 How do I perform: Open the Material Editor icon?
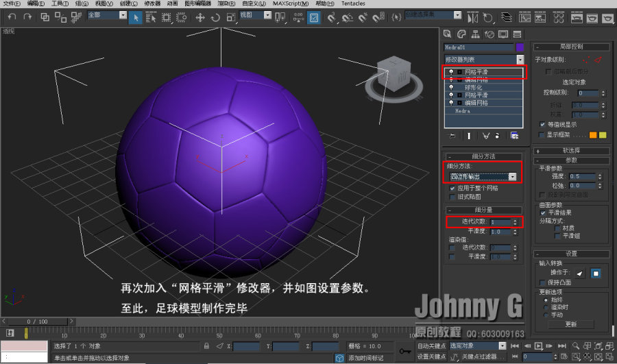click(558, 17)
